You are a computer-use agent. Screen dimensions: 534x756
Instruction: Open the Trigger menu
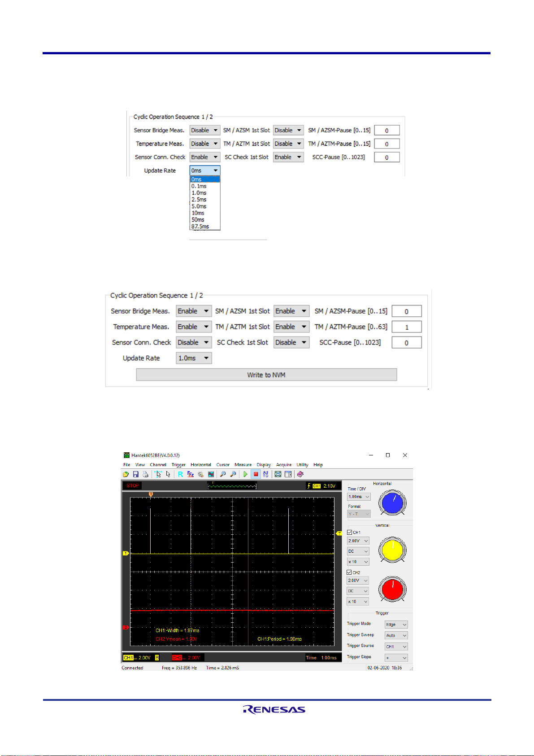click(178, 465)
